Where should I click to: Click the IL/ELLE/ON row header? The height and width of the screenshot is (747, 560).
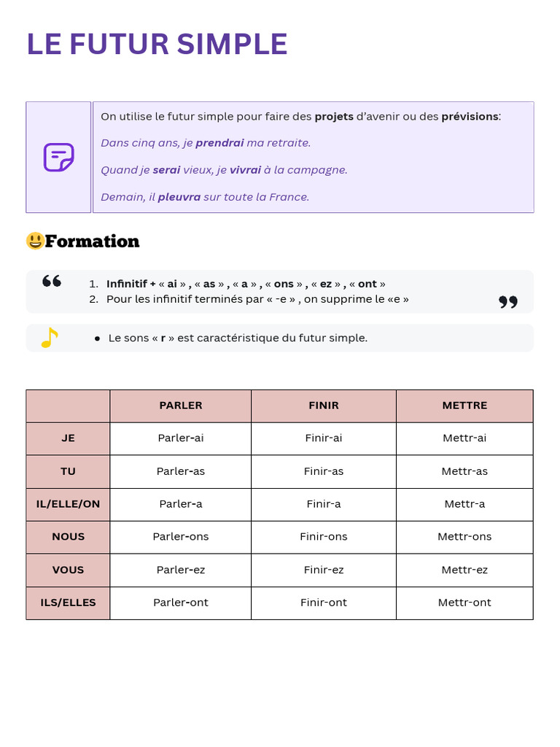[x=68, y=504]
